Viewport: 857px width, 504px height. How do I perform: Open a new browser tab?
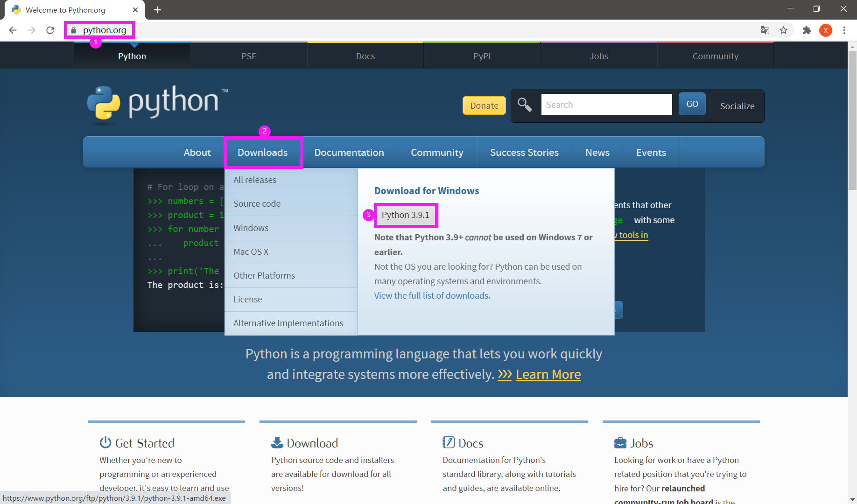click(x=158, y=10)
